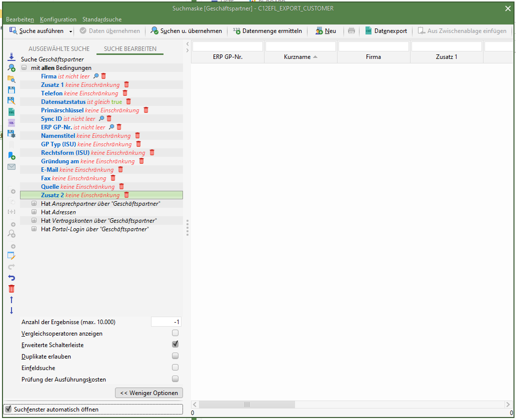
Task: Open the Konfiguration menu
Action: point(58,19)
